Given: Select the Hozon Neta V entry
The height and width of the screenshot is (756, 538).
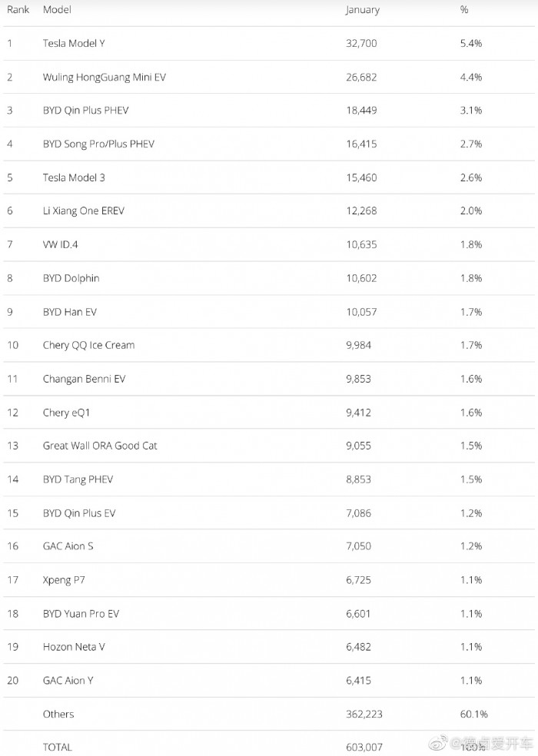Looking at the screenshot, I should click(74, 647).
